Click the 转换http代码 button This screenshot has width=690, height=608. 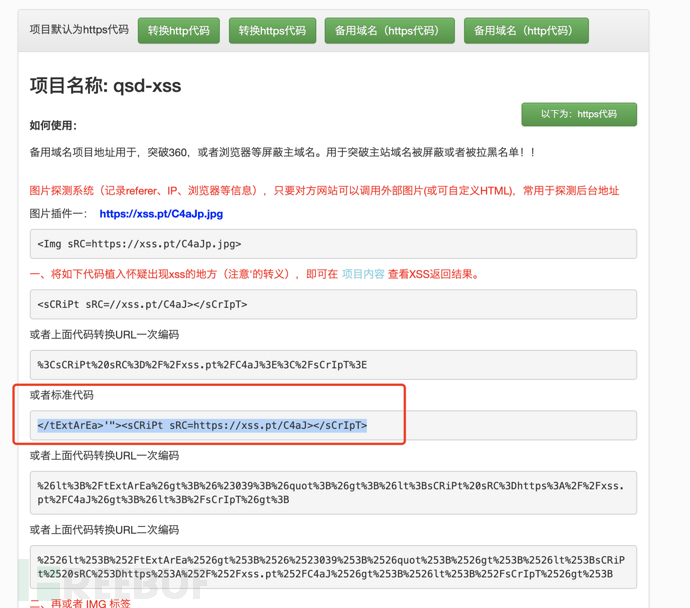point(179,30)
